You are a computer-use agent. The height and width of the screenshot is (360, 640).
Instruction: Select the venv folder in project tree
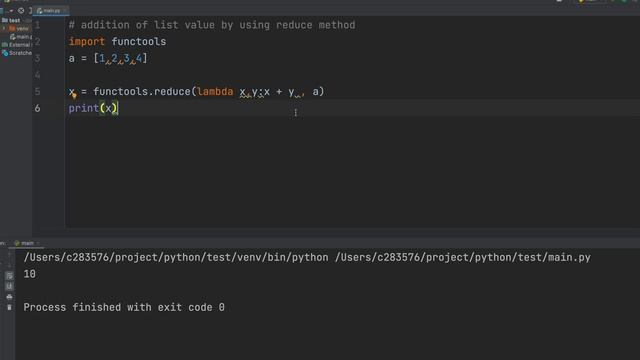pos(19,29)
